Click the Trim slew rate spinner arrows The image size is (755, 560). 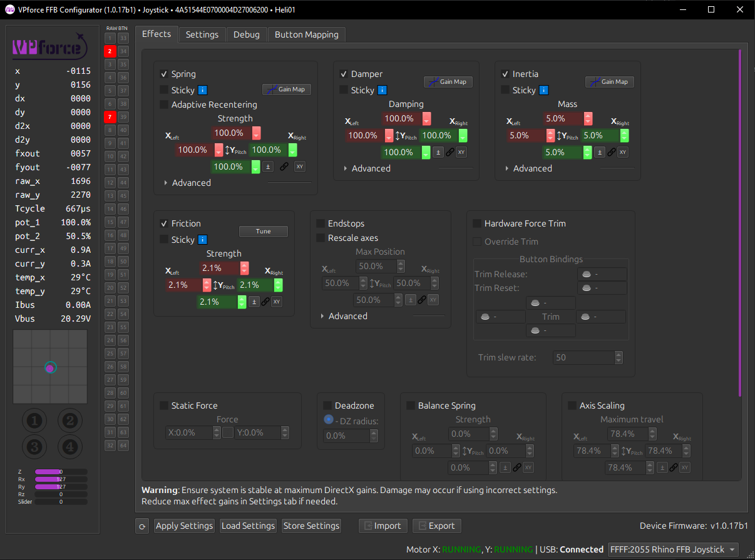click(619, 357)
